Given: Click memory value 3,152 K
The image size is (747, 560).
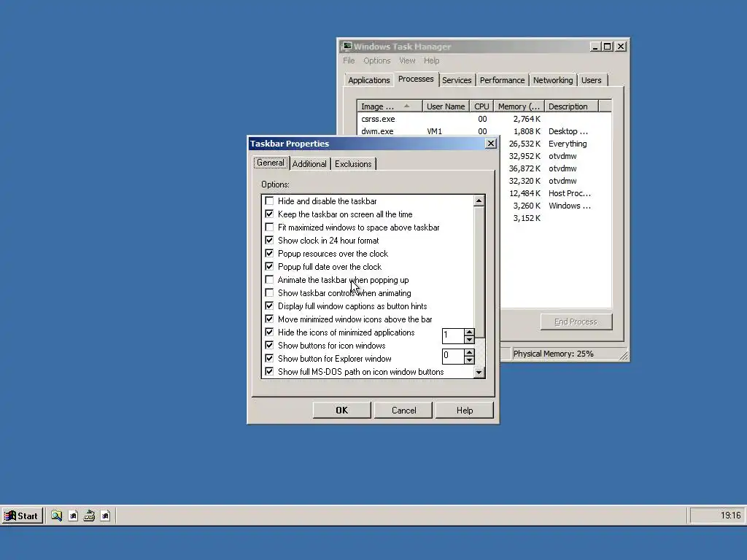Looking at the screenshot, I should click(x=527, y=218).
